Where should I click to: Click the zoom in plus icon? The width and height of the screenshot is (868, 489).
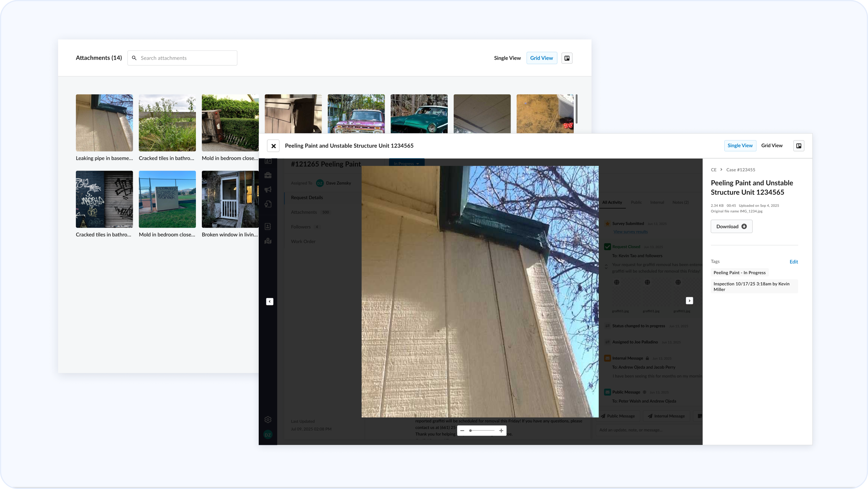pyautogui.click(x=501, y=431)
